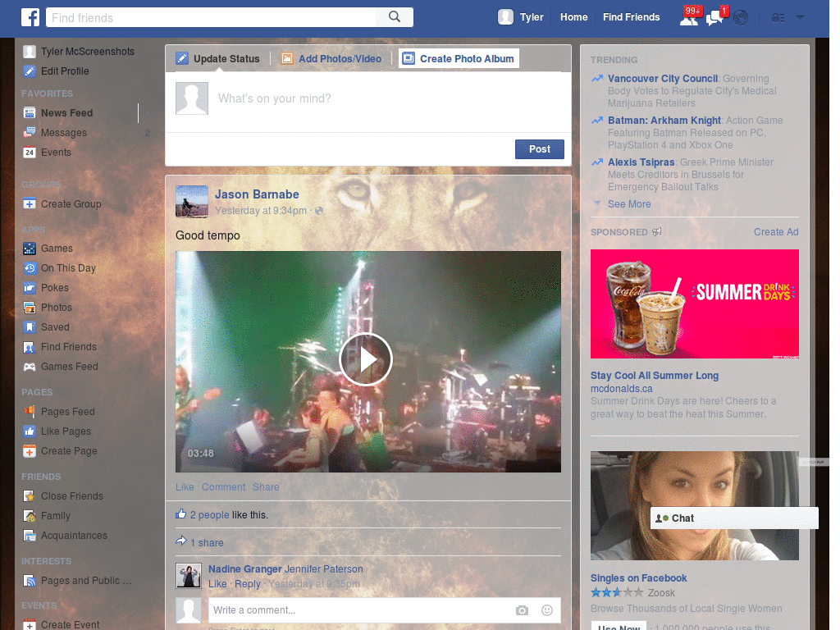This screenshot has height=630, width=840.
Task: Open the Chat bar
Action: pos(734,518)
